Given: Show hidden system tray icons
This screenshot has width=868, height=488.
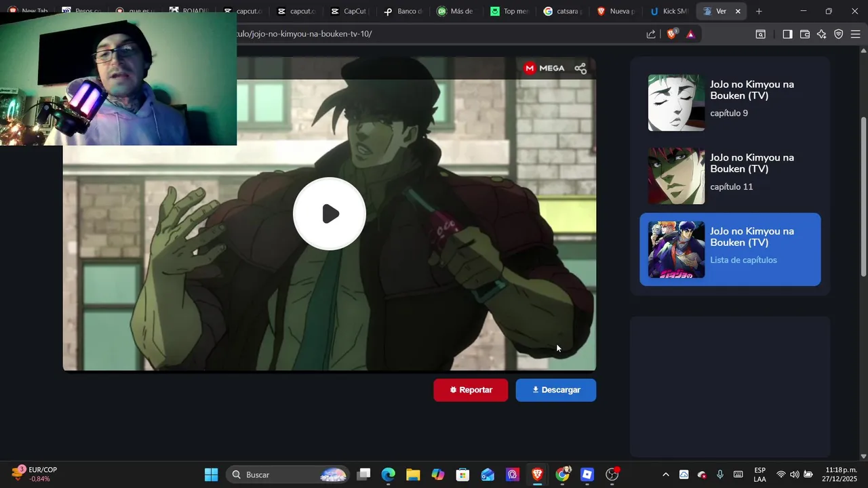Looking at the screenshot, I should point(665,474).
